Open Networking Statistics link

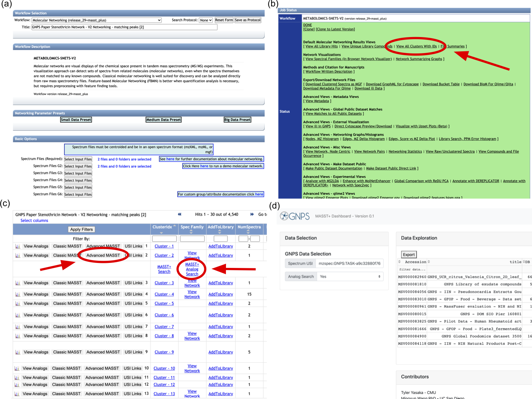405,152
